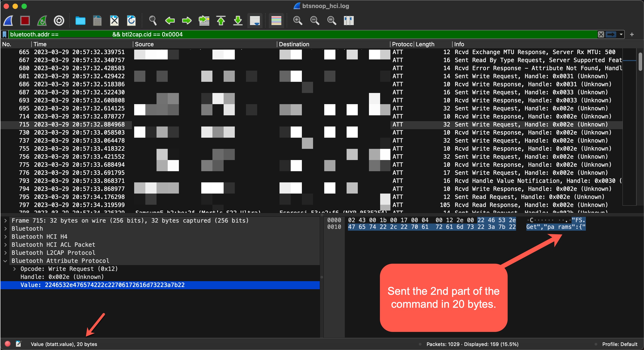644x350 pixels.
Task: Sort packets by No. column
Action: tap(16, 44)
